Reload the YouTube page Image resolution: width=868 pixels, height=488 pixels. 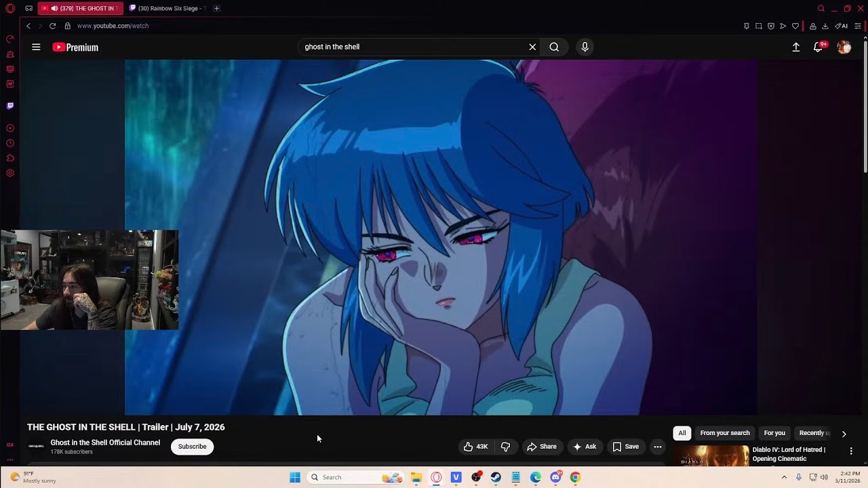click(x=52, y=26)
